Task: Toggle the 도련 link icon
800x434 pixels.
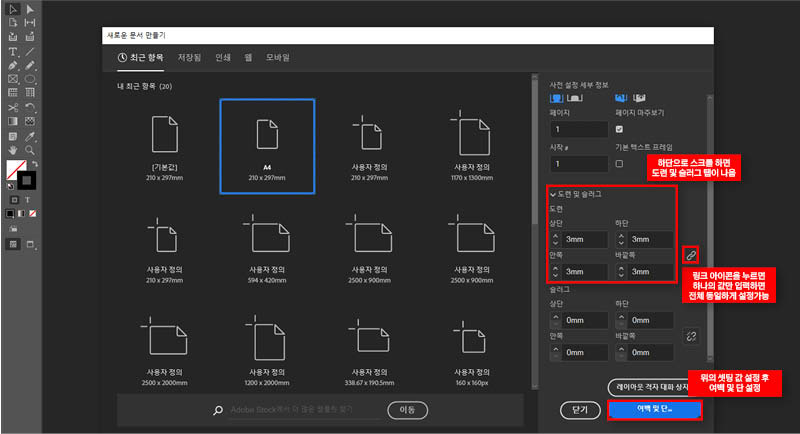Action: [691, 255]
